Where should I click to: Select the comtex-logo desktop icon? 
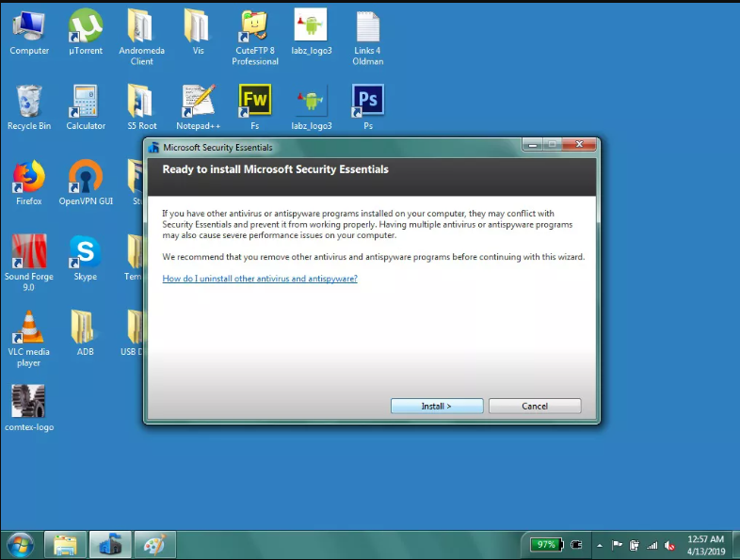(x=29, y=408)
